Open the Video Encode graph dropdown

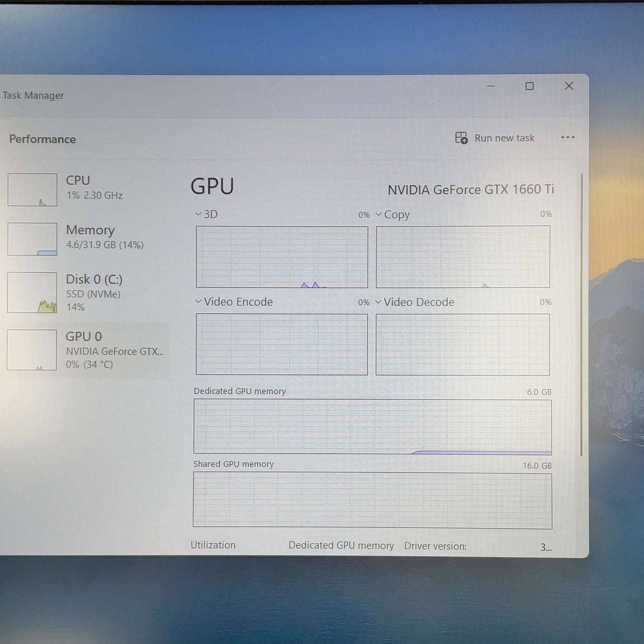[x=199, y=302]
